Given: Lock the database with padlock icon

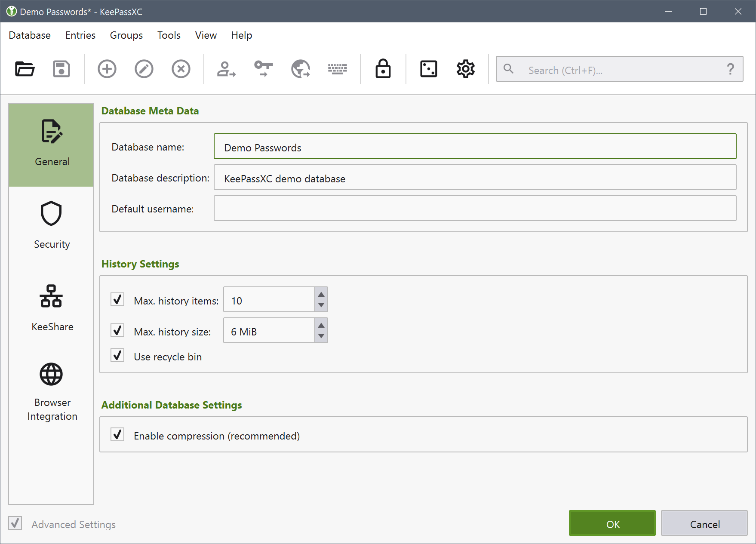Looking at the screenshot, I should 383,69.
